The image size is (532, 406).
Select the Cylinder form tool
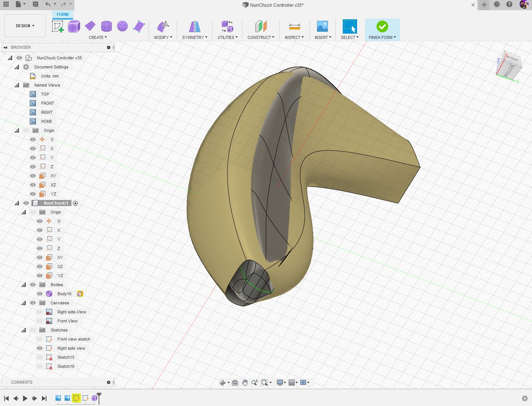click(x=107, y=26)
